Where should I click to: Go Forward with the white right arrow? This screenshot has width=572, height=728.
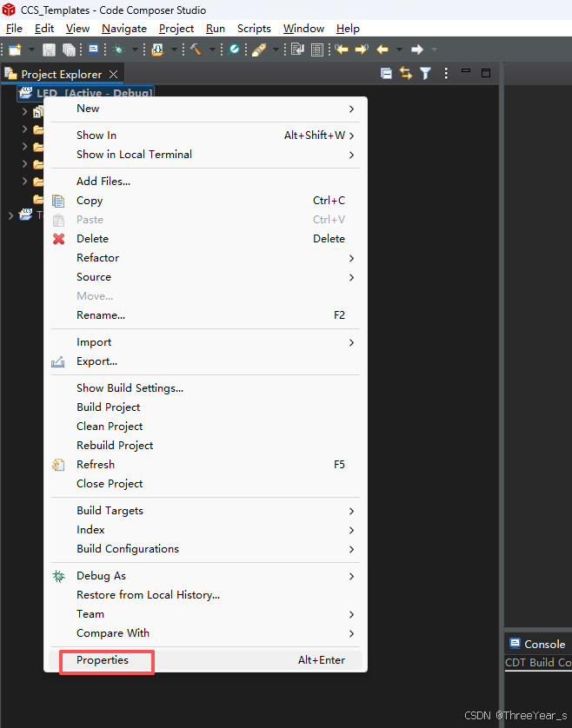417,50
